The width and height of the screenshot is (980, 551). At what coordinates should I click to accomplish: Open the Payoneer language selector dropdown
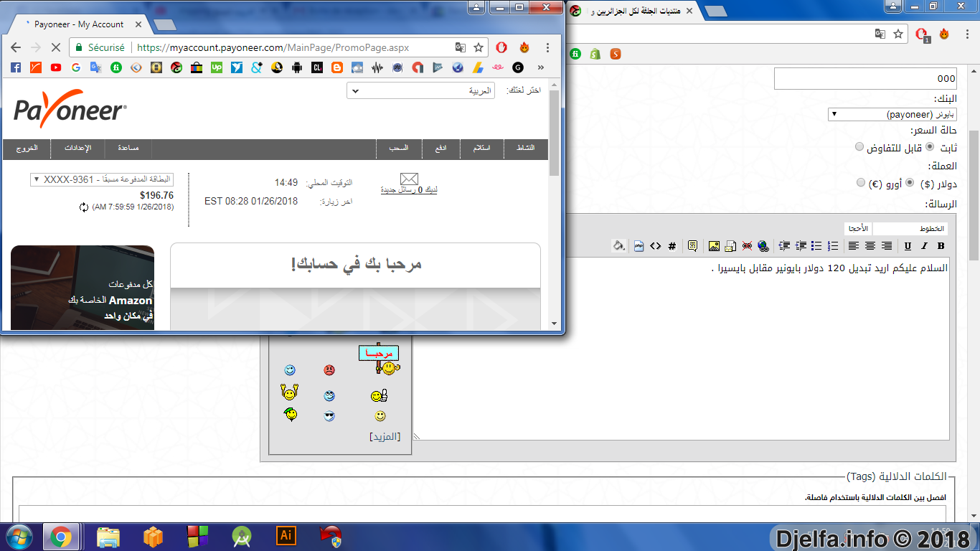tap(420, 90)
